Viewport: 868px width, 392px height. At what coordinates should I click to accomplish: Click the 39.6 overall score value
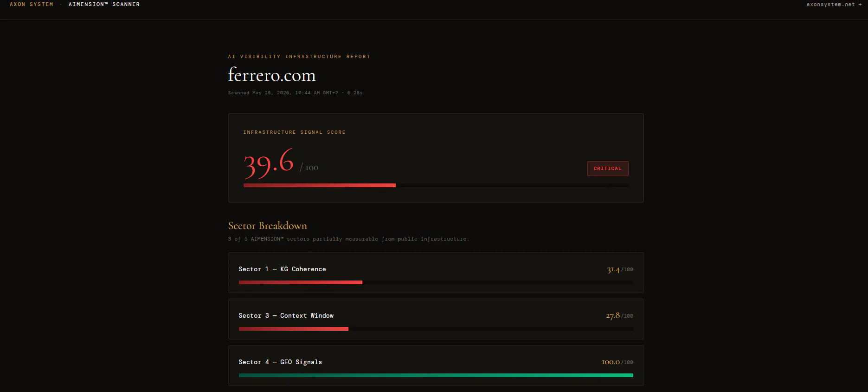(x=269, y=163)
